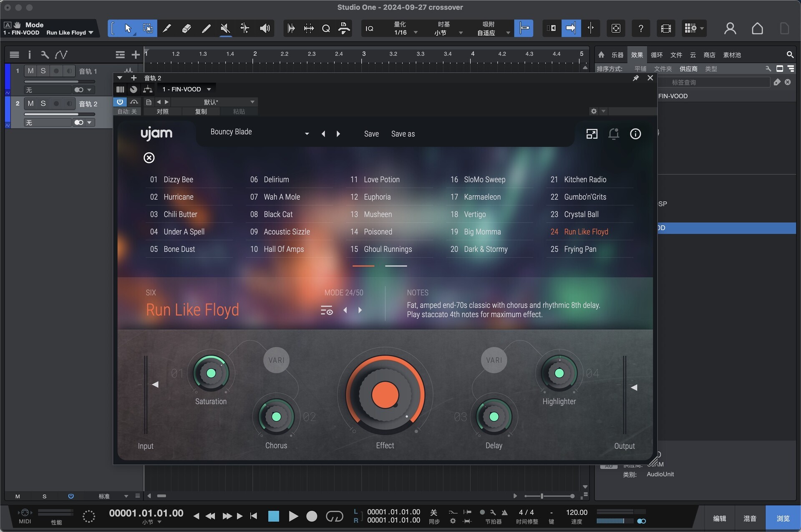Collapse the 音轨 2 plugin header arrow
The height and width of the screenshot is (532, 801).
pos(120,78)
